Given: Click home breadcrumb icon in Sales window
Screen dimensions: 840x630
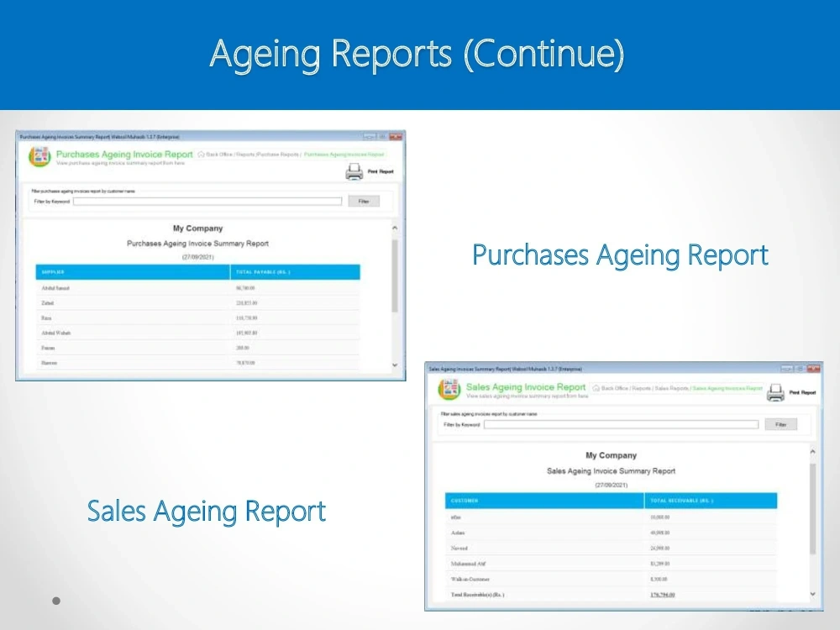Looking at the screenshot, I should (596, 388).
